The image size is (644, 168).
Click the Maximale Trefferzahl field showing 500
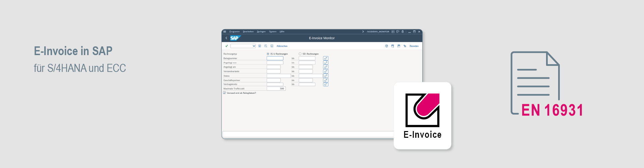276,89
